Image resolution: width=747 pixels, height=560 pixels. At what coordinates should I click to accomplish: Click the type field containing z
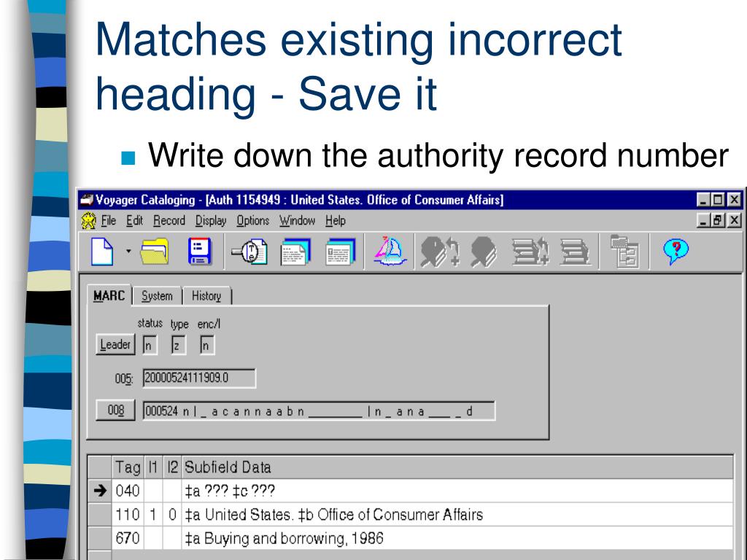(x=178, y=345)
